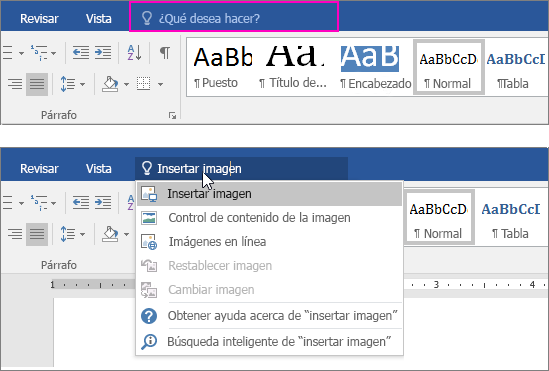This screenshot has width=549, height=371.
Task: Open Vista tab in upper ribbon
Action: (99, 19)
